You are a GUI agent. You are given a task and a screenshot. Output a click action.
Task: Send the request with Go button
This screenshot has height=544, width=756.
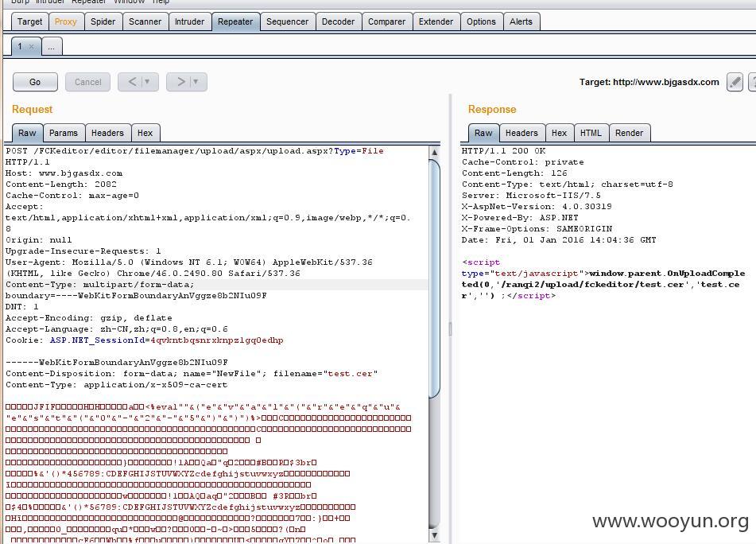(35, 82)
